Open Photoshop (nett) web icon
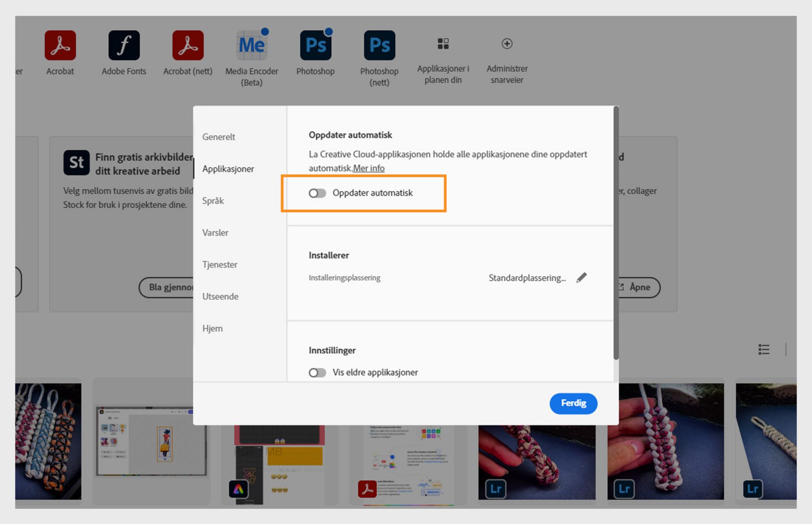The image size is (812, 524). [x=379, y=45]
